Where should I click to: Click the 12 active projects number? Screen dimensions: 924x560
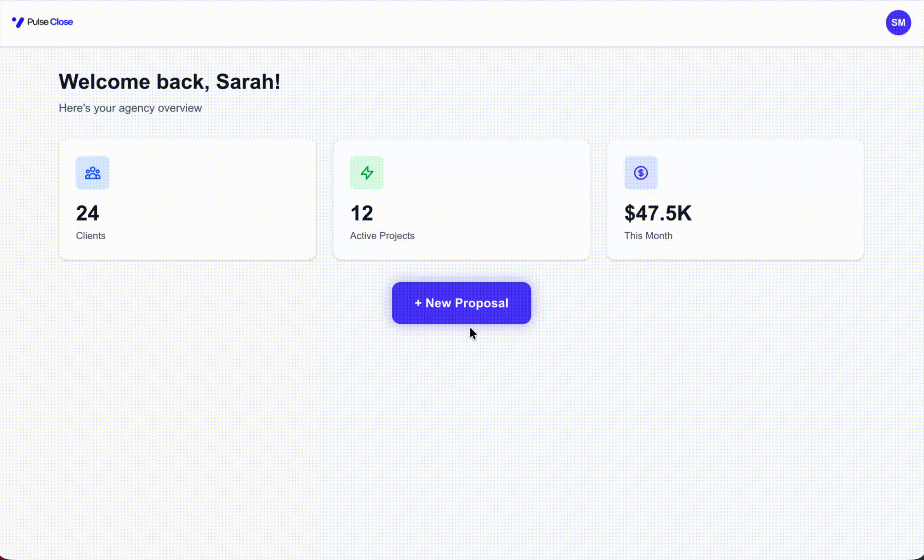(361, 213)
